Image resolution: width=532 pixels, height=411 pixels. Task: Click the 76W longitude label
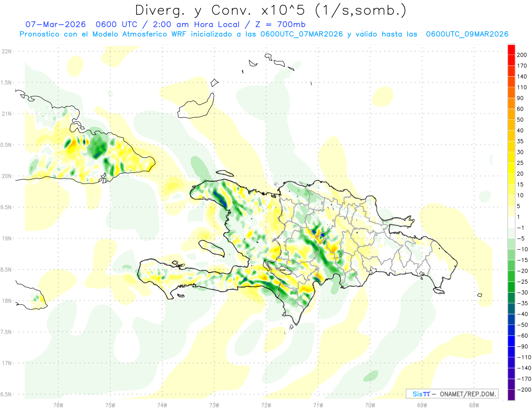pyautogui.click(x=58, y=405)
